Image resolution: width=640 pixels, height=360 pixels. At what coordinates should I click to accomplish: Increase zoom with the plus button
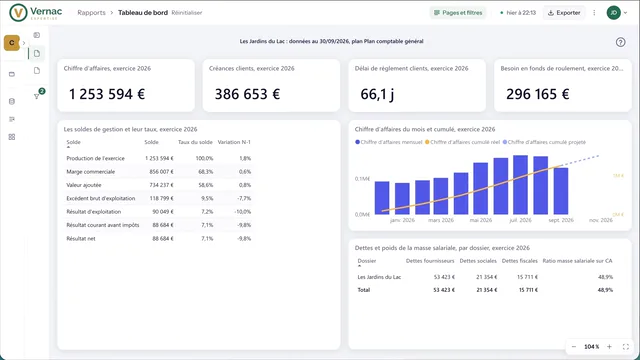click(609, 347)
